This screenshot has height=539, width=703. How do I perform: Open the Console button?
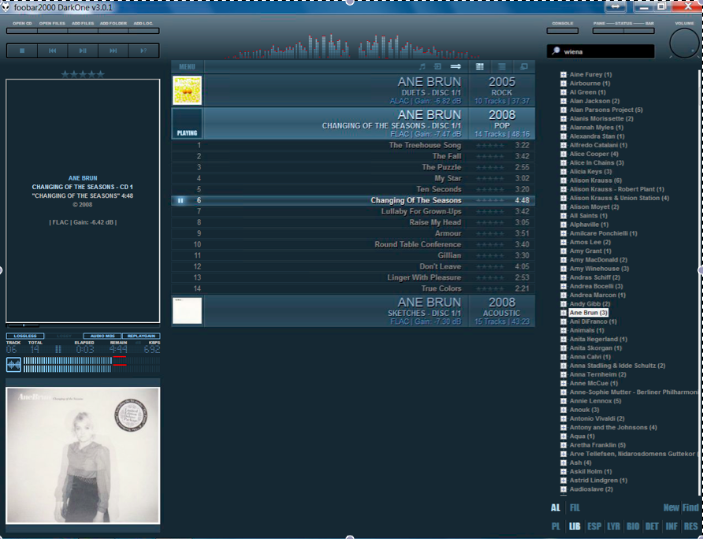pyautogui.click(x=562, y=30)
